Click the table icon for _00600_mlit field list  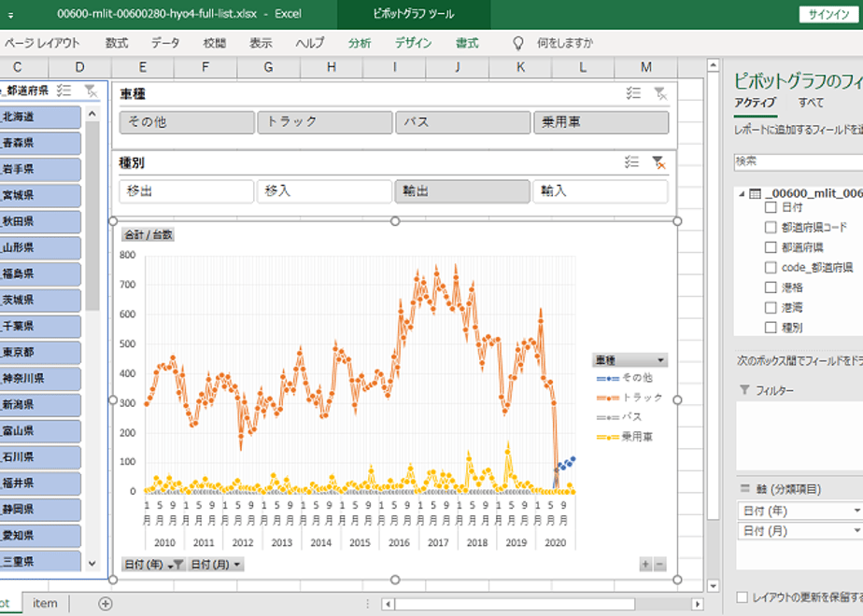tap(756, 193)
